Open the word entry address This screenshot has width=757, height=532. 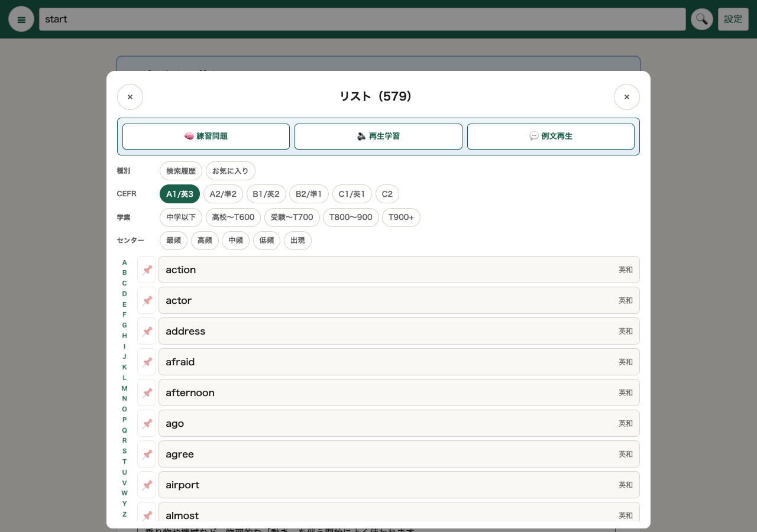click(399, 331)
